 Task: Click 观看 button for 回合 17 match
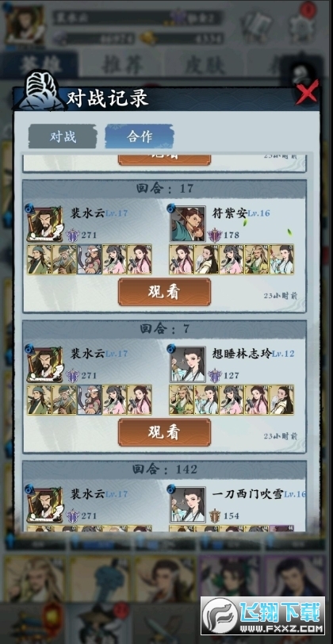(164, 292)
